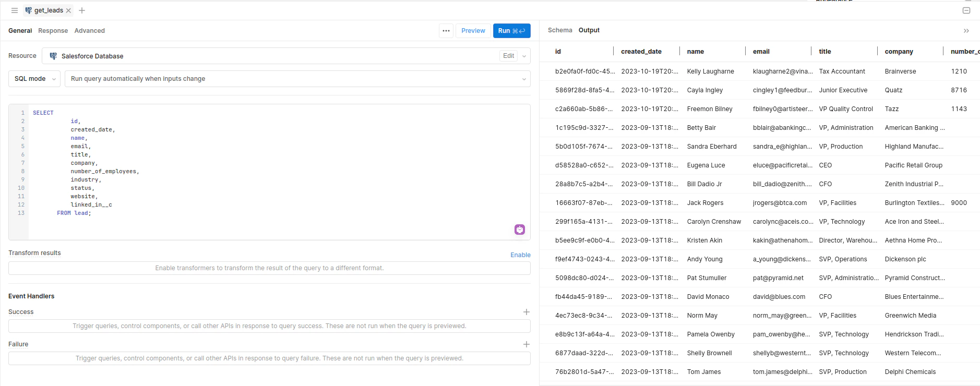Click the Preview button
The width and height of the screenshot is (980, 386).
coord(473,31)
